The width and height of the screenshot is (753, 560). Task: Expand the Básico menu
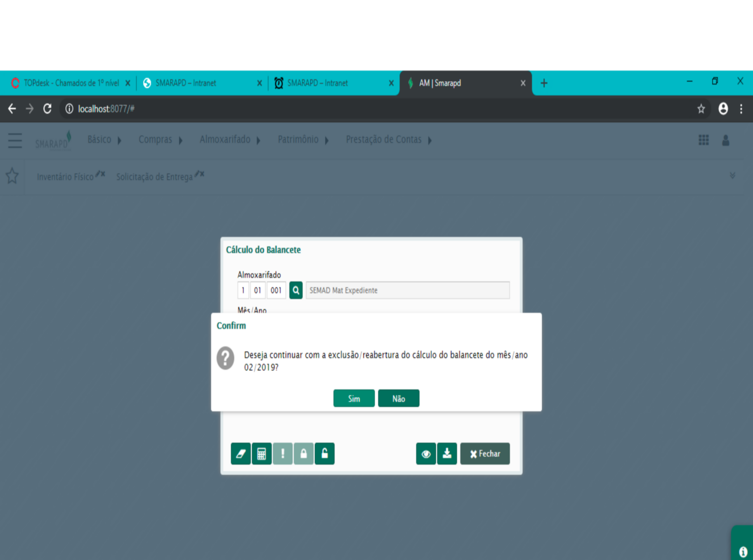[x=104, y=140]
